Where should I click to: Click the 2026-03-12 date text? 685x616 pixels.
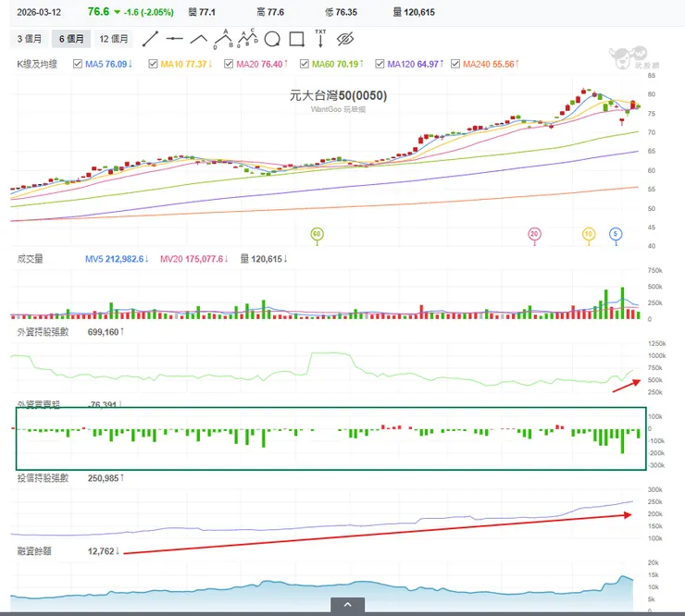click(x=39, y=12)
